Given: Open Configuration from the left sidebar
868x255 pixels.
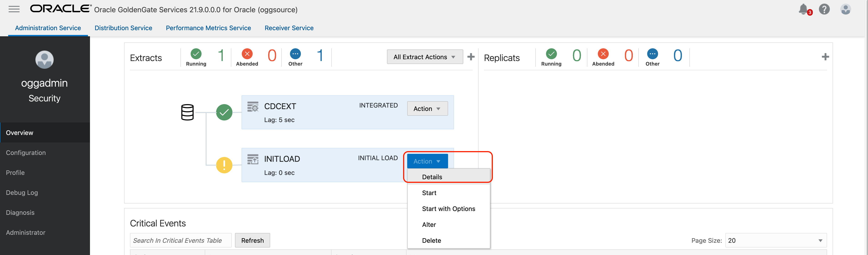Looking at the screenshot, I should point(26,152).
